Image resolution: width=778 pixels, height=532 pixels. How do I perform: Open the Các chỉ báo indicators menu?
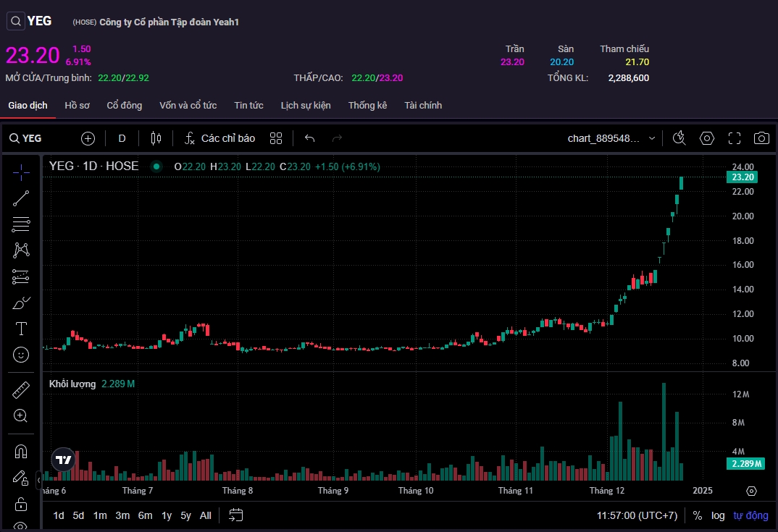tap(219, 138)
